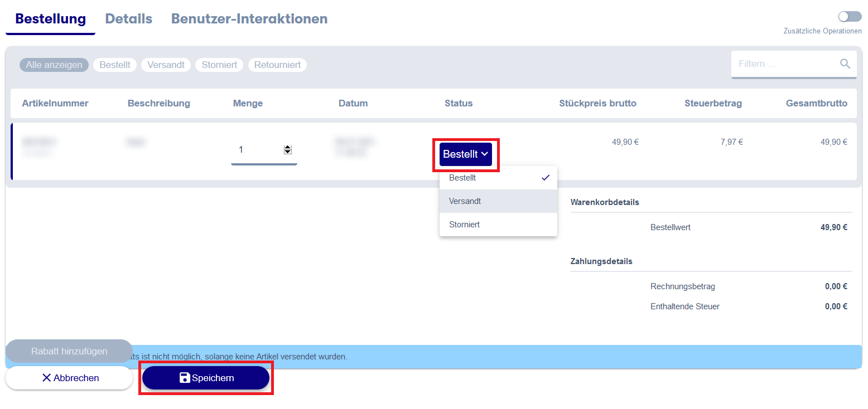The height and width of the screenshot is (409, 868).
Task: Show only Retourniert items
Action: pyautogui.click(x=277, y=65)
